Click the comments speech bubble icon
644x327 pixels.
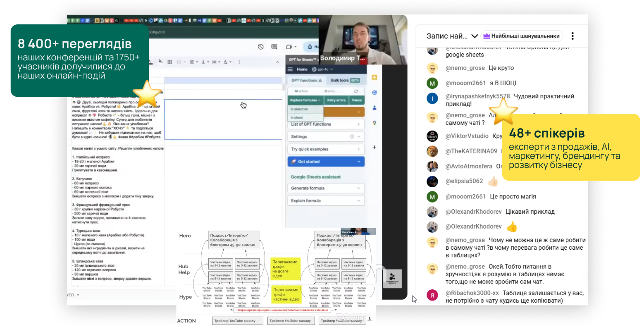click(274, 47)
